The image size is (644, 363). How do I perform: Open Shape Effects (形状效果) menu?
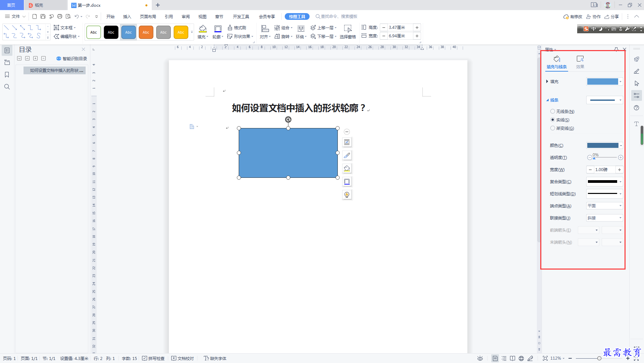click(x=240, y=36)
